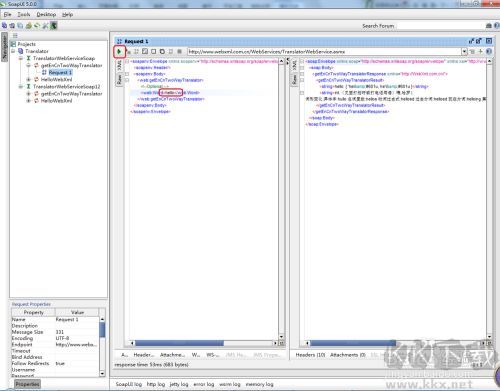Image resolution: width=500 pixels, height=391 pixels.
Task: Switch to the http log tab
Action: click(156, 384)
